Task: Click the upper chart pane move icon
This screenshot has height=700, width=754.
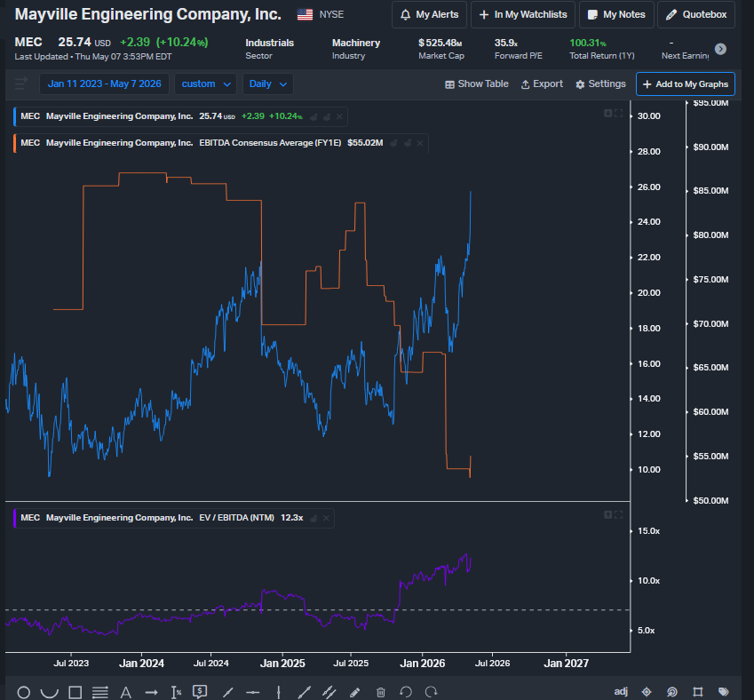Action: tap(607, 113)
